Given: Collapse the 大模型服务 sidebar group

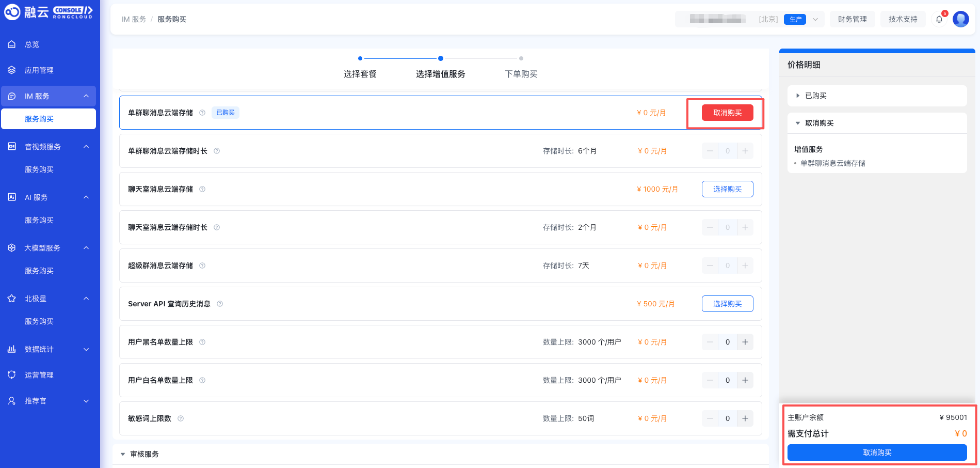Looking at the screenshot, I should point(86,248).
